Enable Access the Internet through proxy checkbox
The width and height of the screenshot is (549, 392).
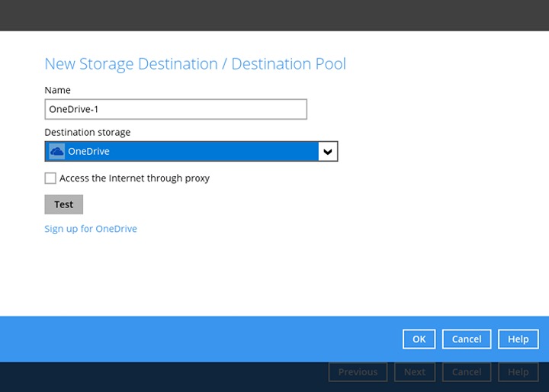pos(50,178)
